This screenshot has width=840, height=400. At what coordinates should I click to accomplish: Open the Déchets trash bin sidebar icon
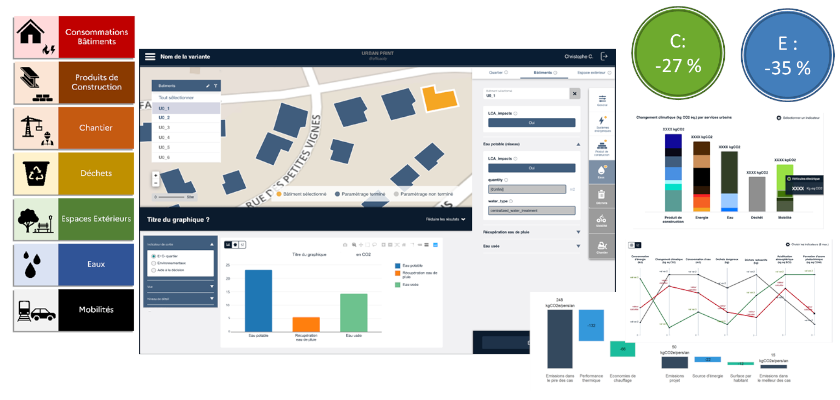[x=602, y=194]
